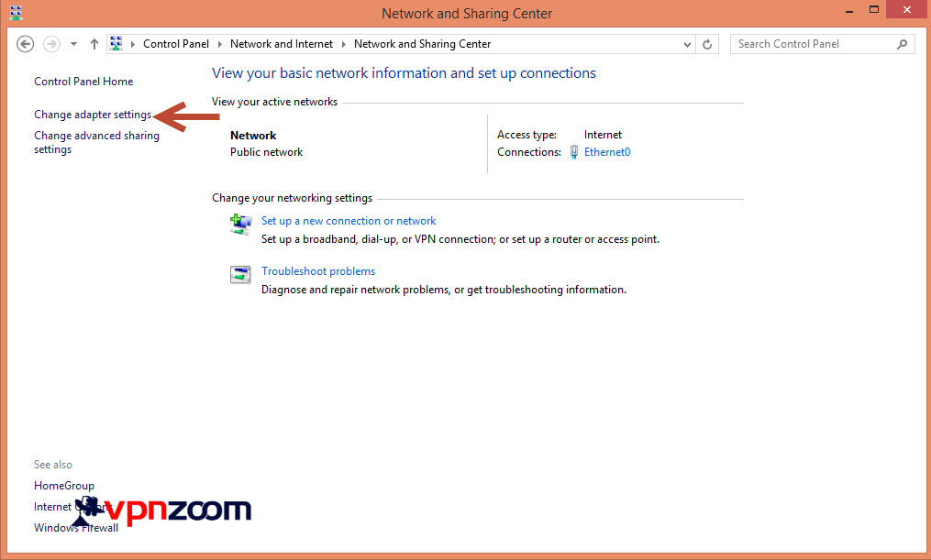Click the Back navigation arrow
Screen dimensions: 931x560
[x=25, y=44]
